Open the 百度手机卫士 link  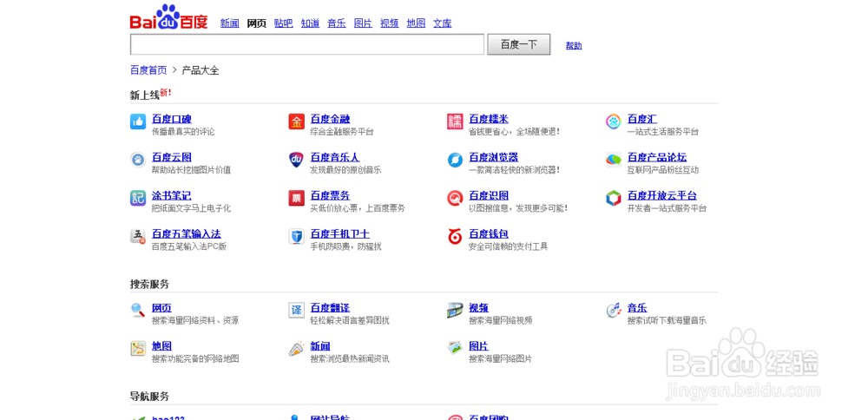340,233
